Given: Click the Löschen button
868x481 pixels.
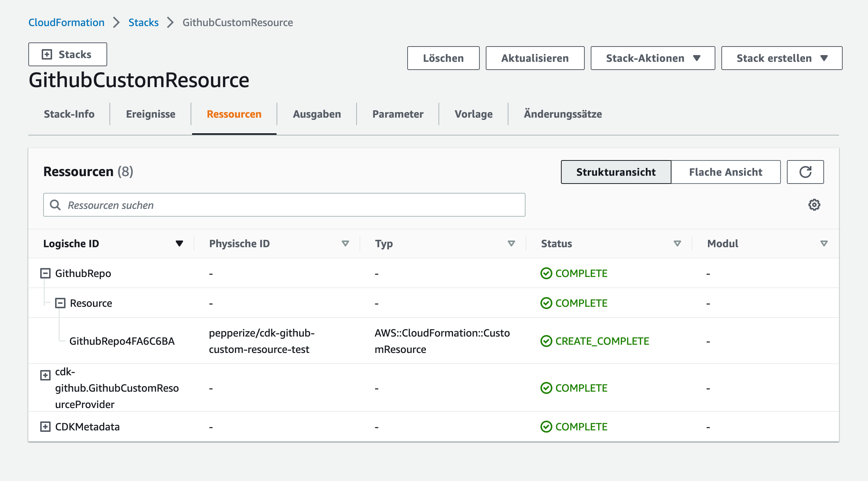Looking at the screenshot, I should pos(443,58).
